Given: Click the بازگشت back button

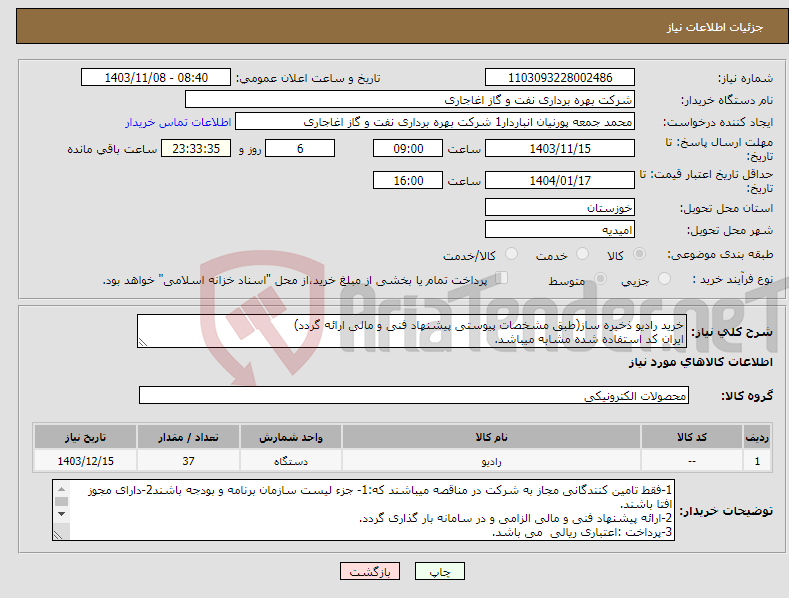Looking at the screenshot, I should click(370, 572).
